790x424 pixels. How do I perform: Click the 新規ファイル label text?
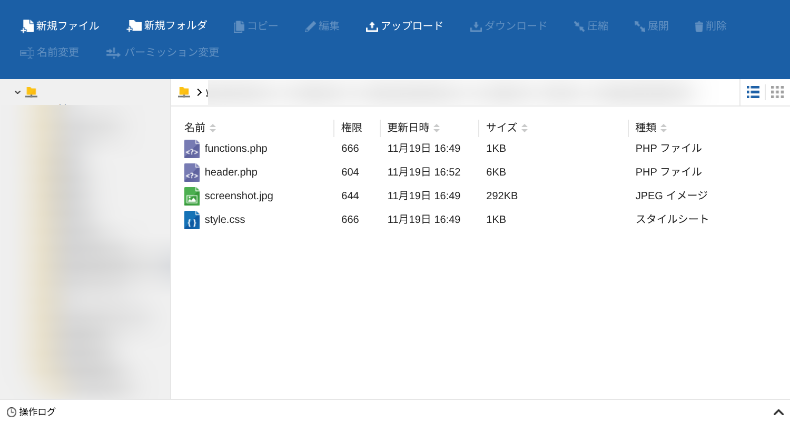coord(68,26)
